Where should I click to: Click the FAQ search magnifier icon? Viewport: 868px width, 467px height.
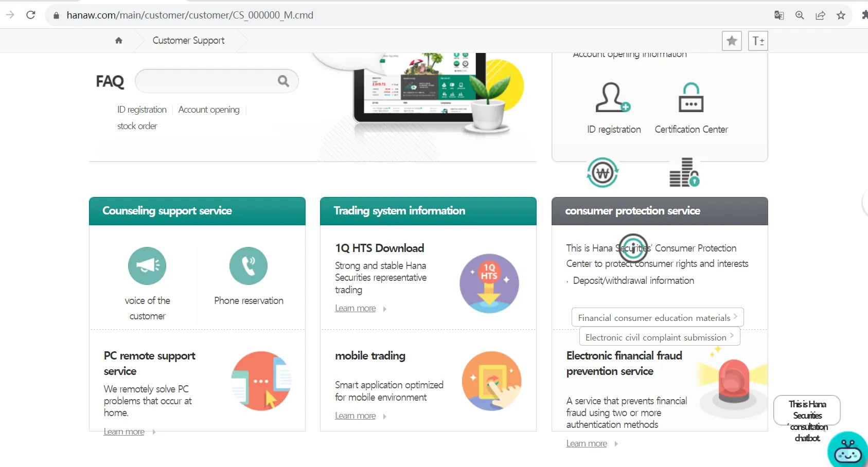[284, 81]
